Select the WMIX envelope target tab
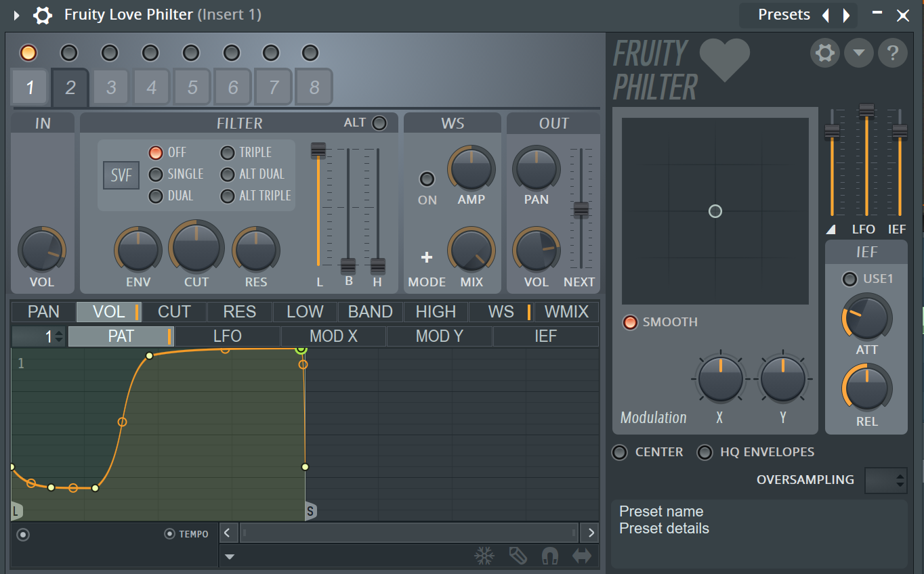The image size is (924, 574). click(566, 312)
